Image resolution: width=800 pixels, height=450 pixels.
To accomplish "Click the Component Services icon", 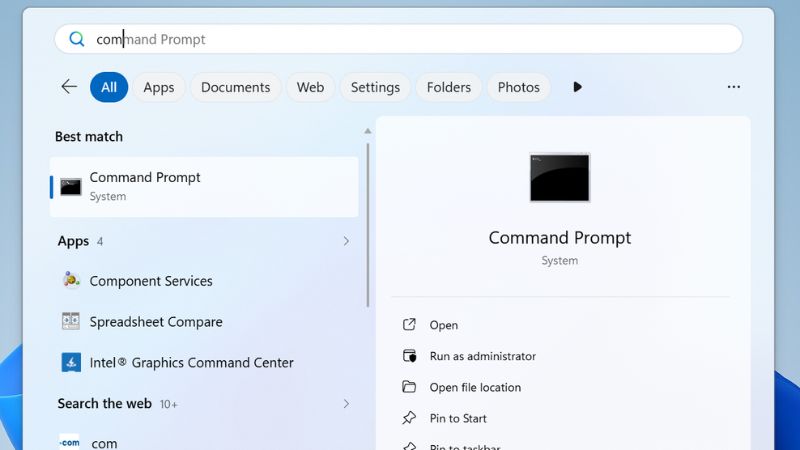I will [71, 280].
